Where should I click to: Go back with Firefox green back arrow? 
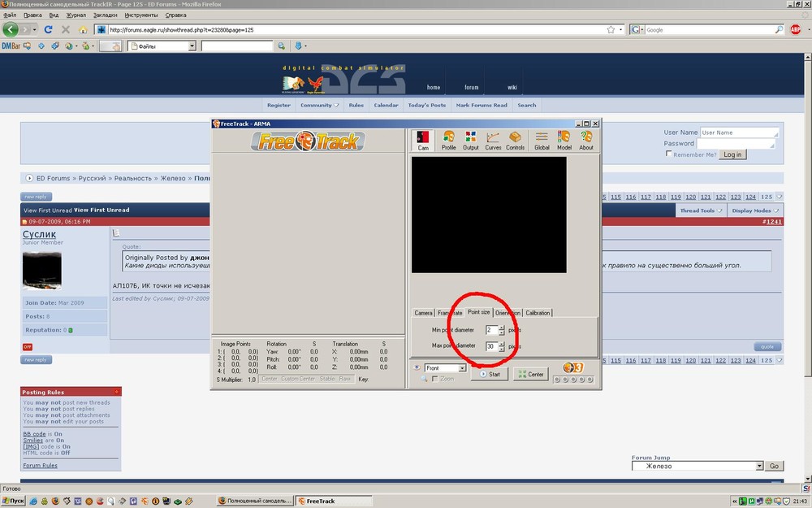click(11, 29)
